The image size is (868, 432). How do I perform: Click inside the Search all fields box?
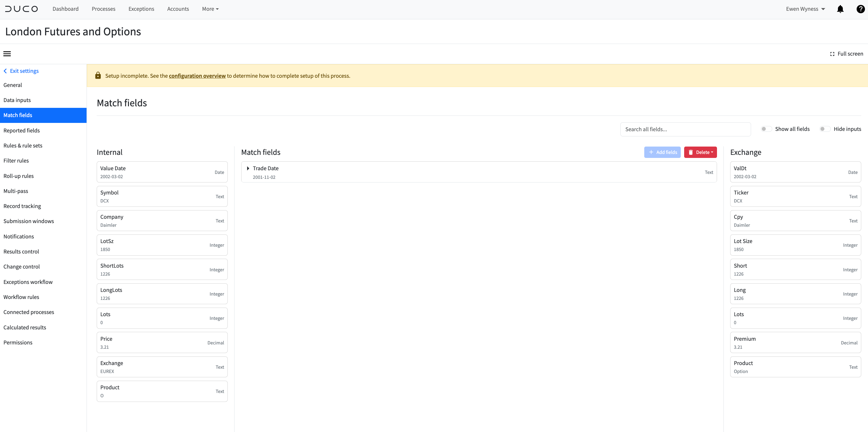[685, 129]
